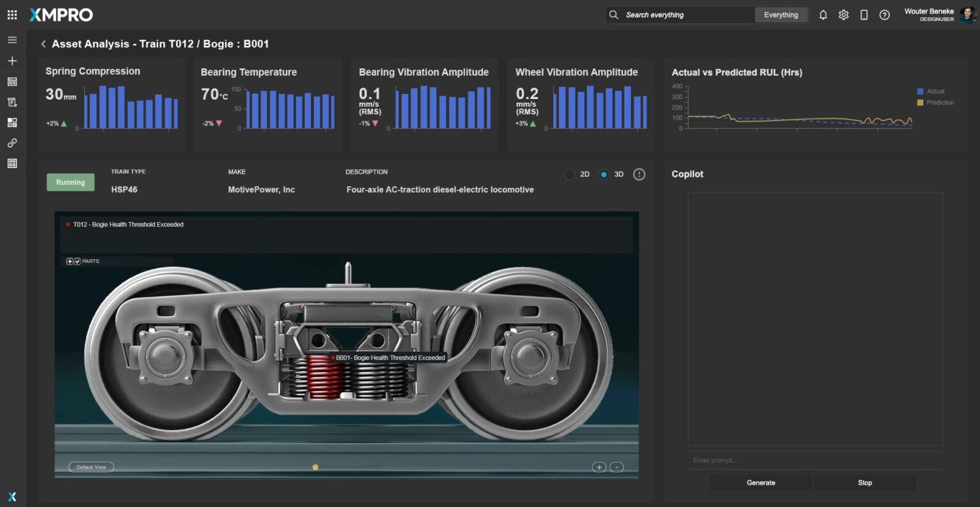
Task: Open the settings gear icon
Action: pyautogui.click(x=843, y=15)
